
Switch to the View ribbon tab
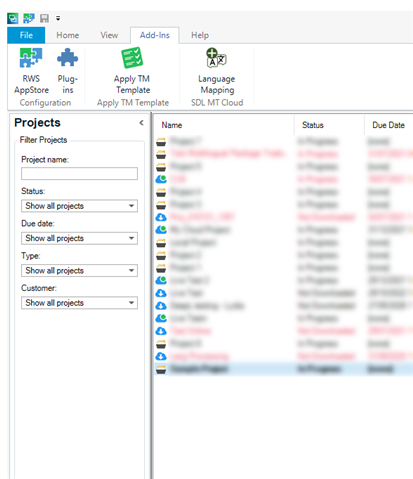(109, 35)
